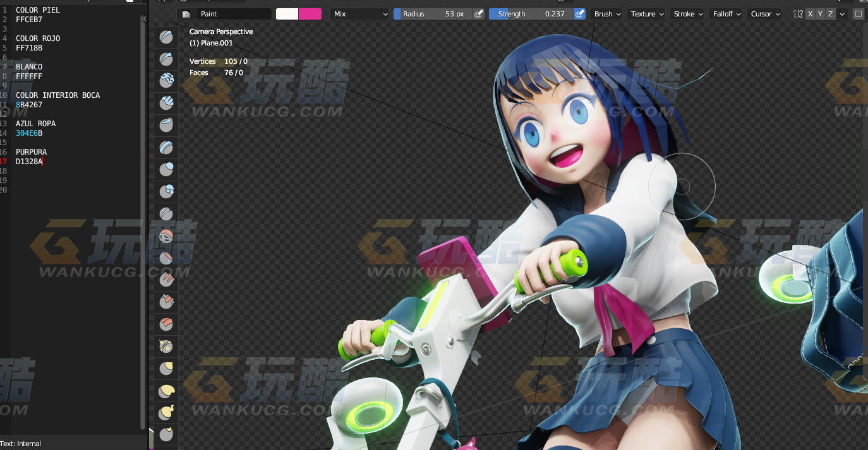Expand the Cursor settings dropdown
This screenshot has height=450, width=868.
click(766, 14)
